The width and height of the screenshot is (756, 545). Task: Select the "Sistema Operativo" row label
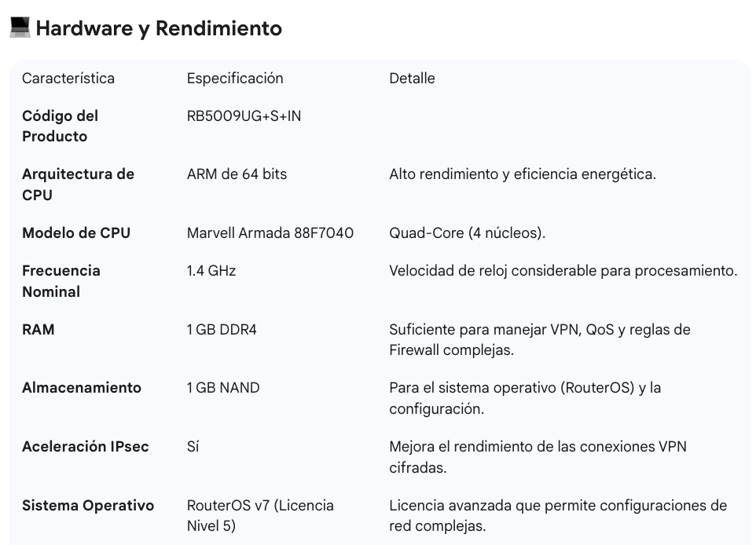pyautogui.click(x=88, y=506)
